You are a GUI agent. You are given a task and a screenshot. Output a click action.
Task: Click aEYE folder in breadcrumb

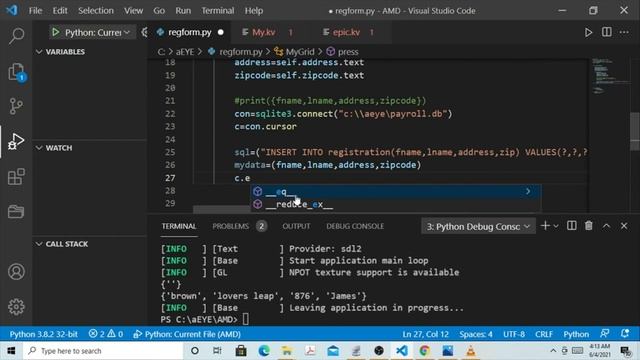click(x=185, y=52)
